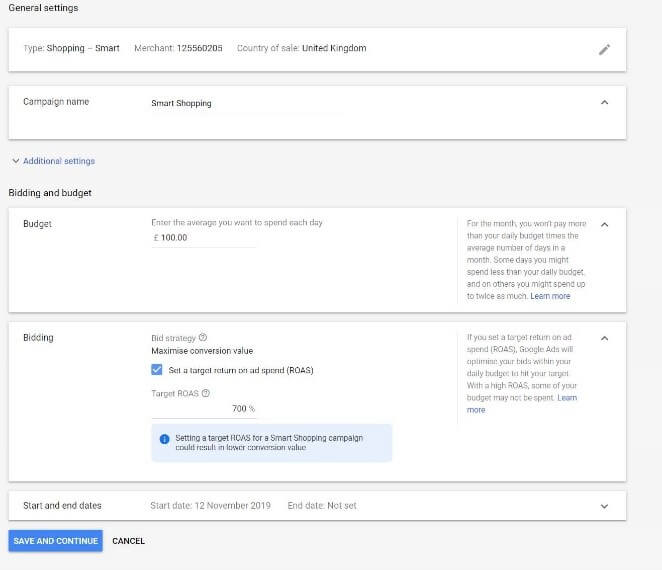Collapse the Budget section chevron

[604, 224]
